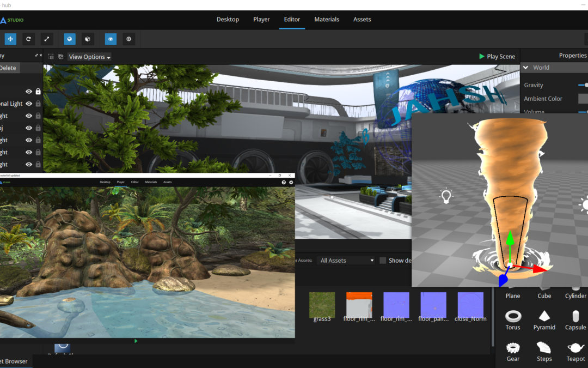Collapse the World properties section
The width and height of the screenshot is (588, 368).
click(x=526, y=68)
